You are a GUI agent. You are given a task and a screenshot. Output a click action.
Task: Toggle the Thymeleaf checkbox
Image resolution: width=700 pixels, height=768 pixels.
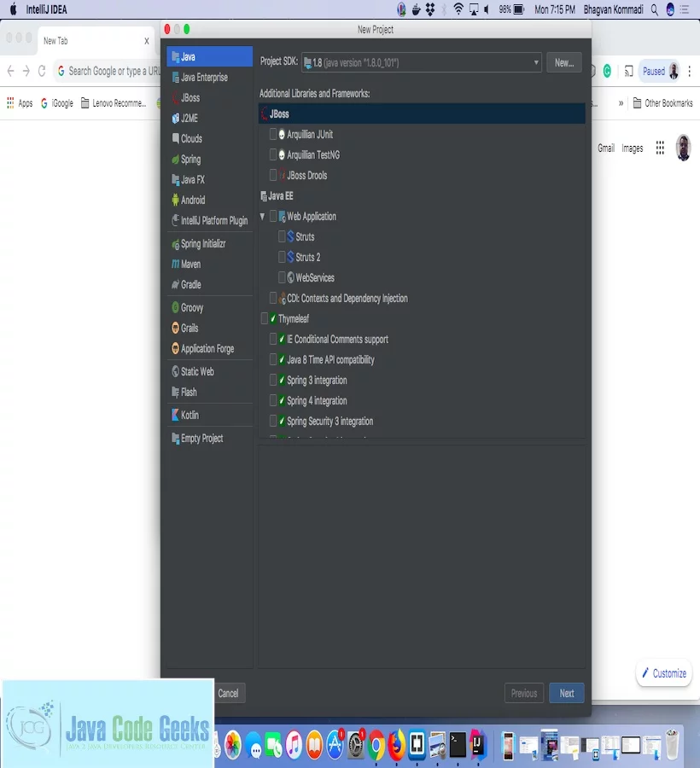point(265,319)
